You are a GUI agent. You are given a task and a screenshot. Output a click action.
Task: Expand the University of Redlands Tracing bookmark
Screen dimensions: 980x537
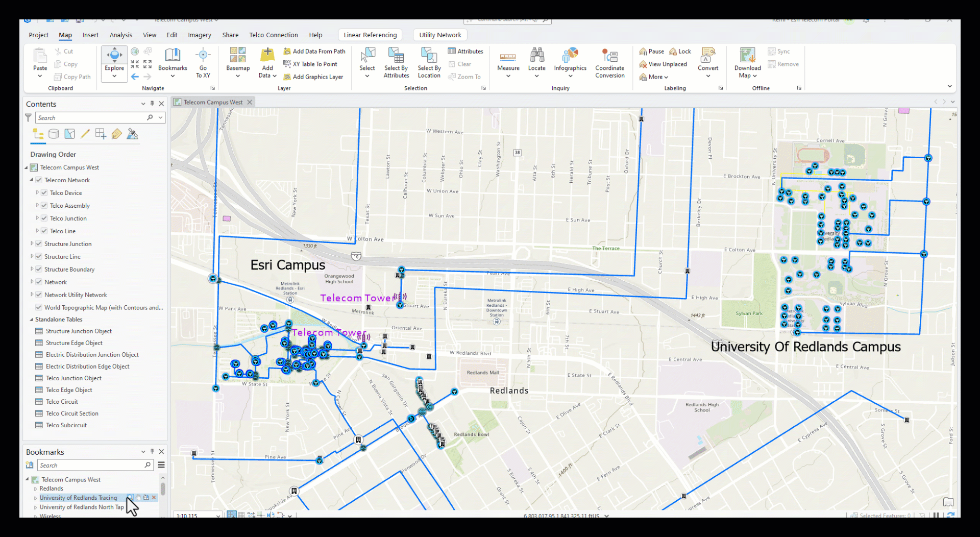pyautogui.click(x=36, y=498)
